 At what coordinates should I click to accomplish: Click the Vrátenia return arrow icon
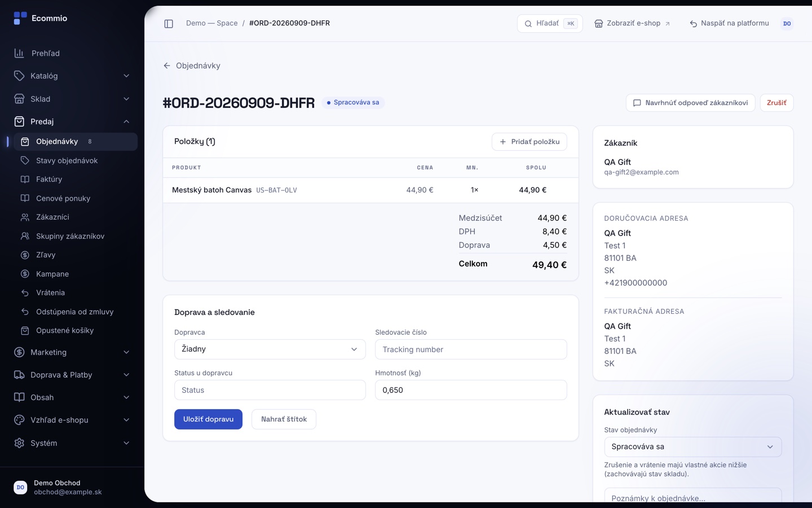pyautogui.click(x=25, y=293)
